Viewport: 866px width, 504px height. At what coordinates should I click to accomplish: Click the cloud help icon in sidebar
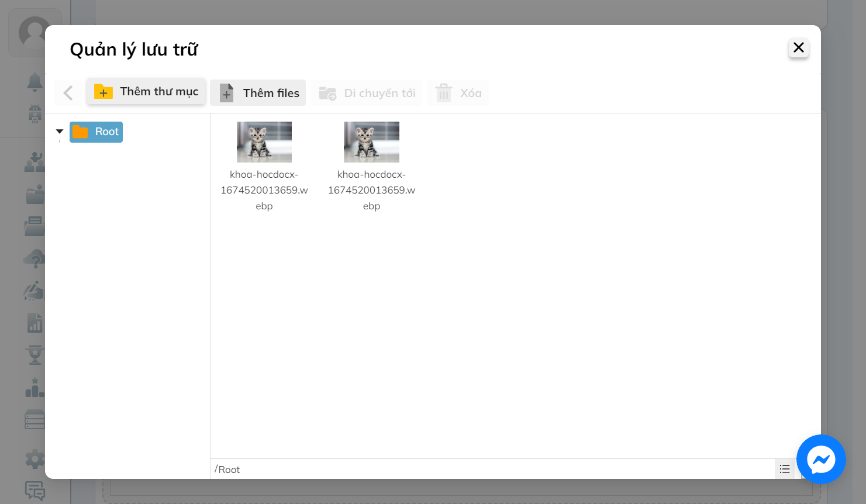point(34,258)
